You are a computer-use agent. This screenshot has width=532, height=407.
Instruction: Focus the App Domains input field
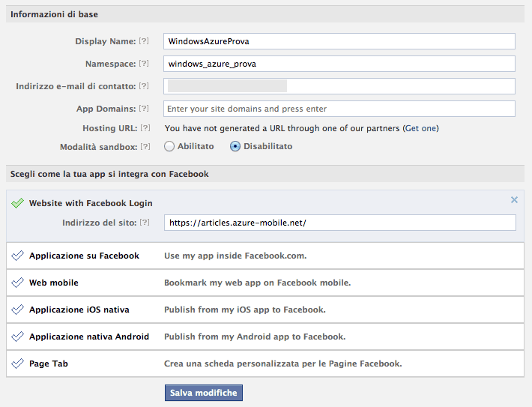(339, 109)
